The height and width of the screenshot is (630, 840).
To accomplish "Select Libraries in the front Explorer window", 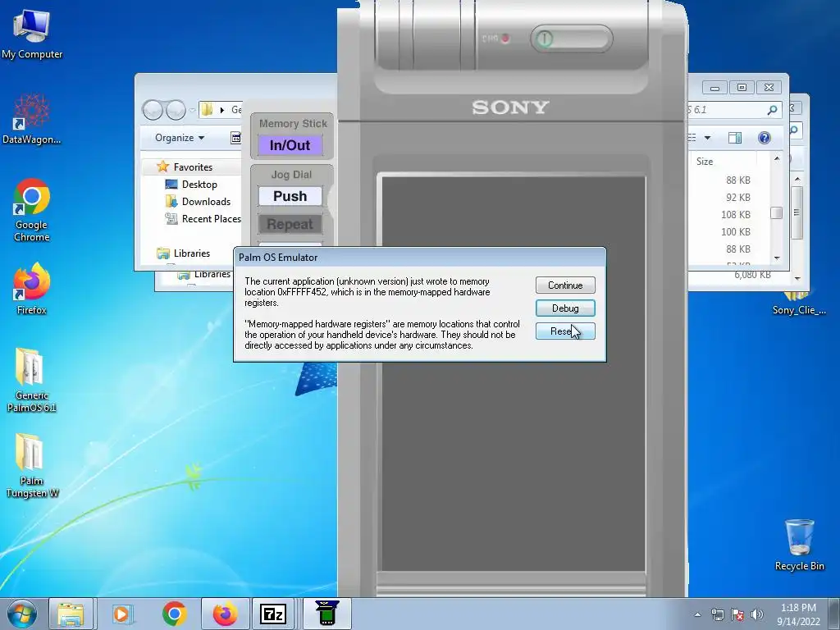I will 192,253.
